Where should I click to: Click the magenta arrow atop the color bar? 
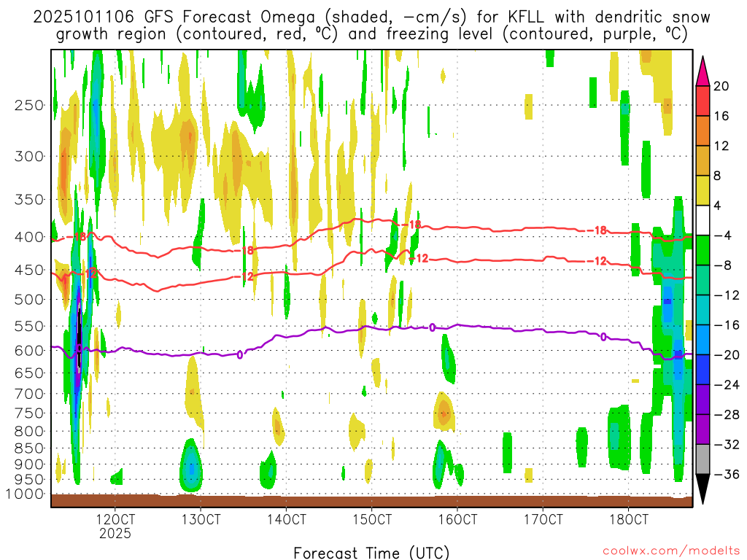(702, 71)
